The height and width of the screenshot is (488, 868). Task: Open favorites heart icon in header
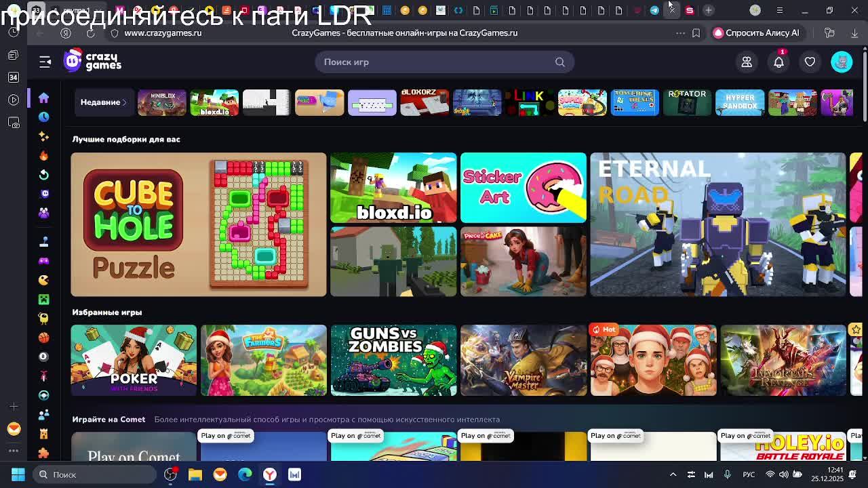(x=810, y=62)
